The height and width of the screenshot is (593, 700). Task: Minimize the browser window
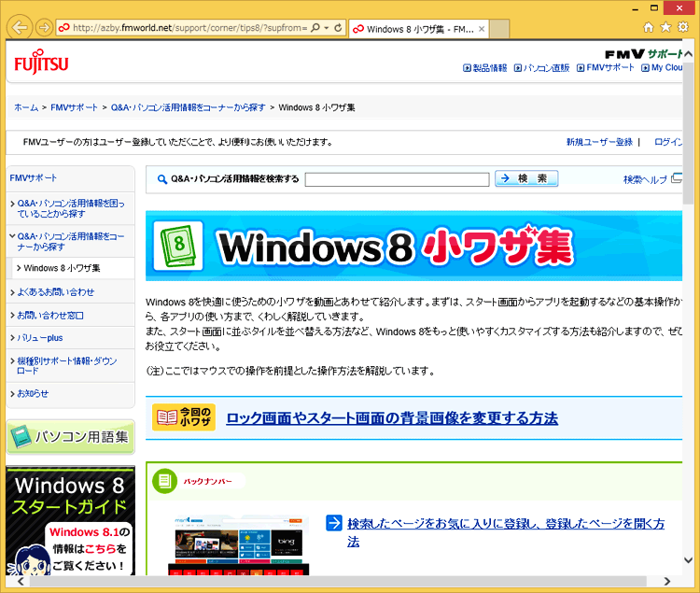pos(636,8)
